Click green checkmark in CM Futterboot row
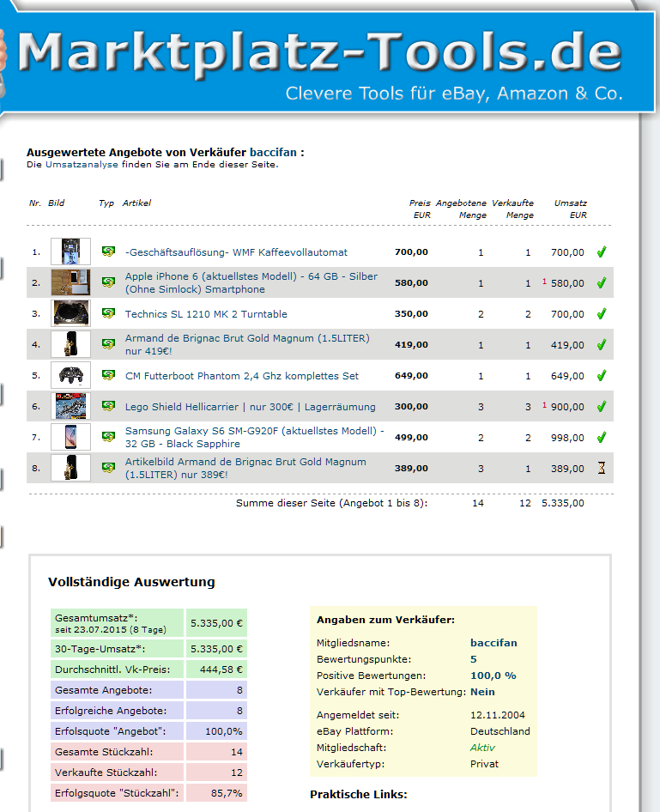This screenshot has width=660, height=812. coord(602,375)
